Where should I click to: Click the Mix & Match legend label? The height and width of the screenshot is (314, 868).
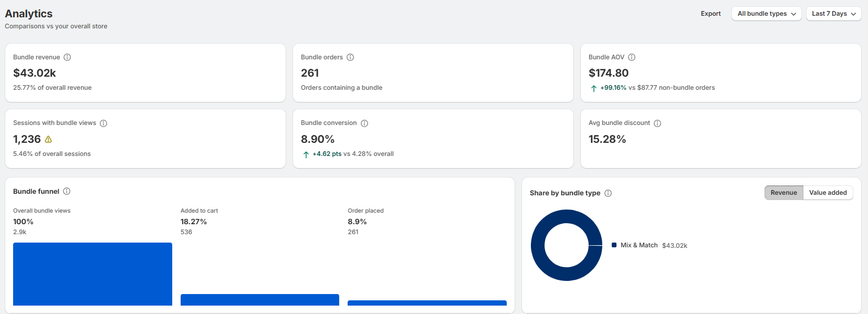pos(639,245)
